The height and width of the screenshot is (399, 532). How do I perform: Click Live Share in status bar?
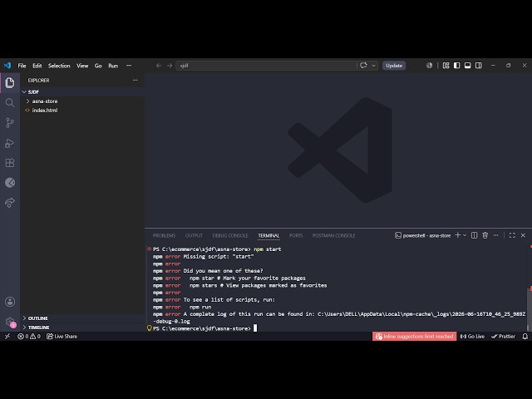[x=62, y=336]
